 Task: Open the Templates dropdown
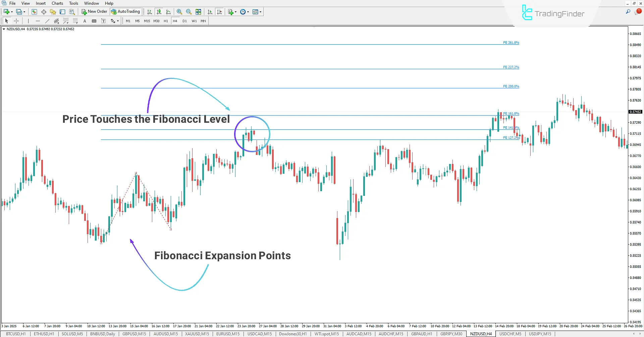click(x=257, y=12)
